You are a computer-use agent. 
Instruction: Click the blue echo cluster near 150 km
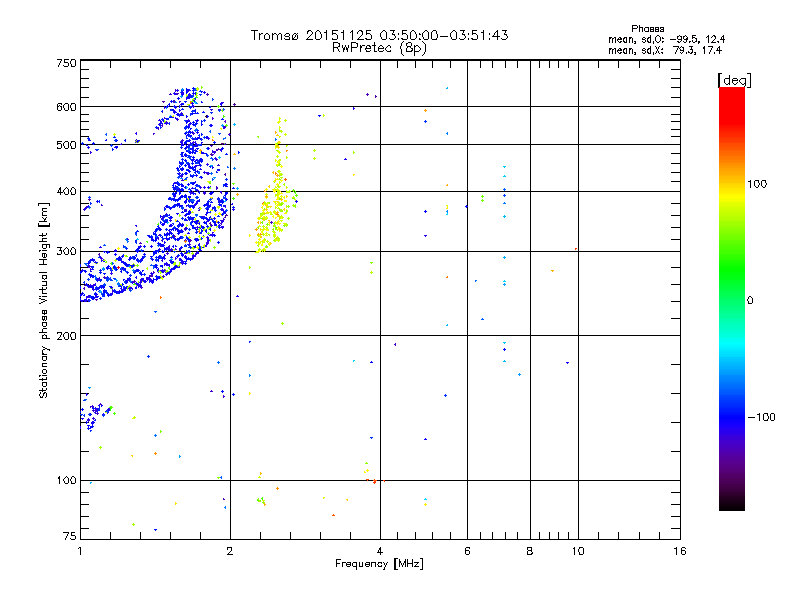pos(95,414)
